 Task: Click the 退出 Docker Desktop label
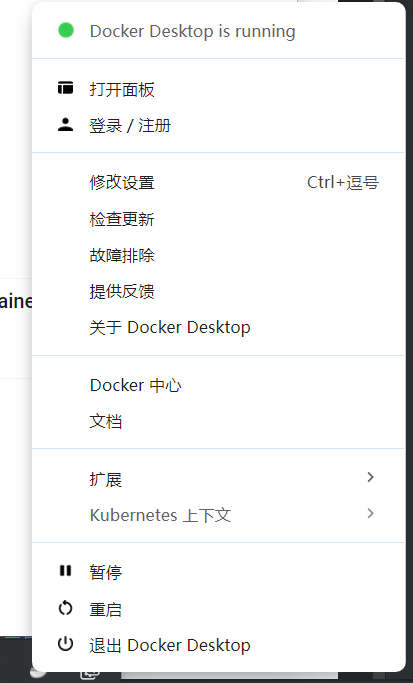point(170,645)
